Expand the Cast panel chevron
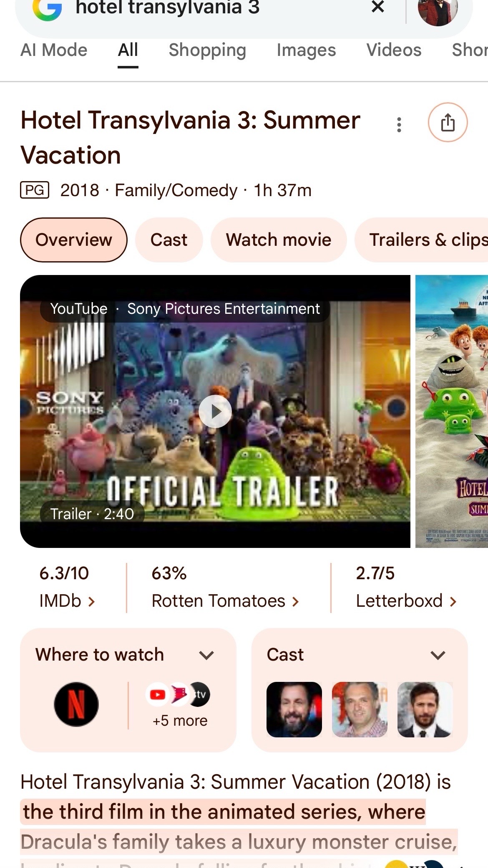Screen dimensions: 488x868 (438, 655)
